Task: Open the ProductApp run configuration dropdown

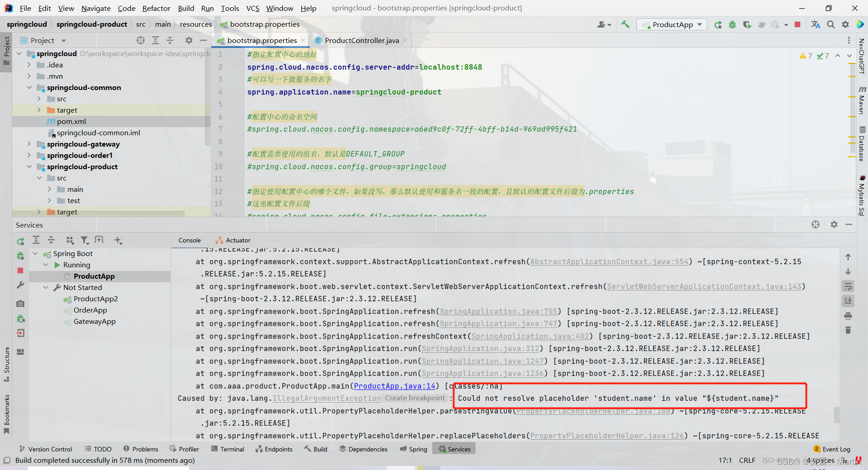Action: [x=672, y=24]
